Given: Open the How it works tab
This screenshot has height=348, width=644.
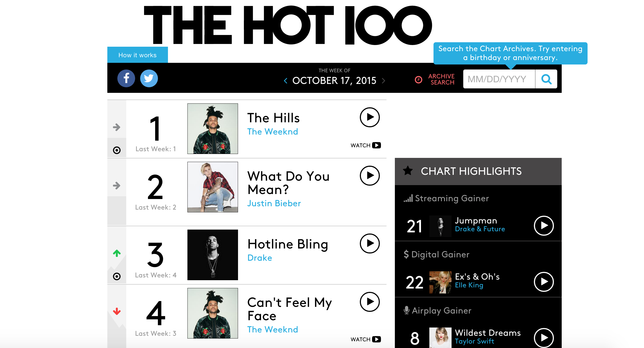Looking at the screenshot, I should (138, 55).
